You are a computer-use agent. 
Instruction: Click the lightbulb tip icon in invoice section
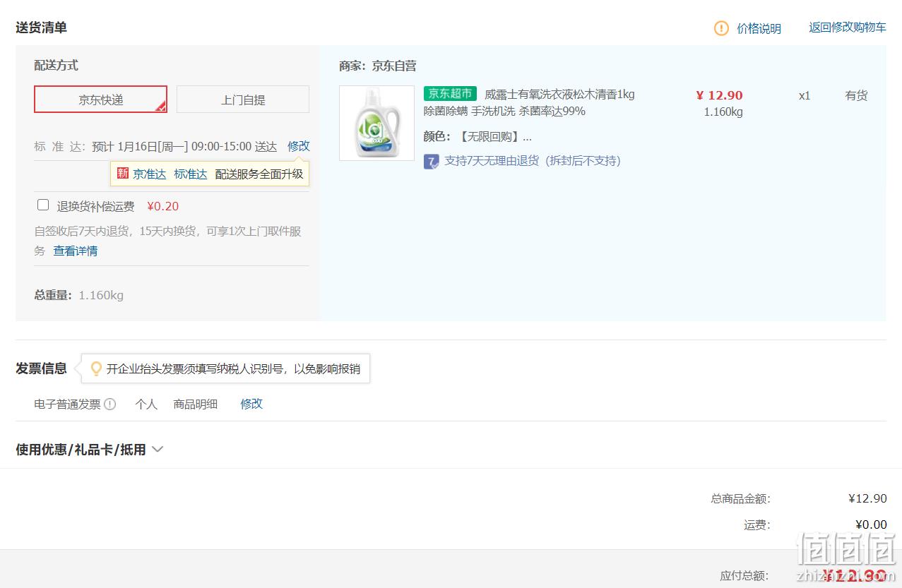coord(96,368)
